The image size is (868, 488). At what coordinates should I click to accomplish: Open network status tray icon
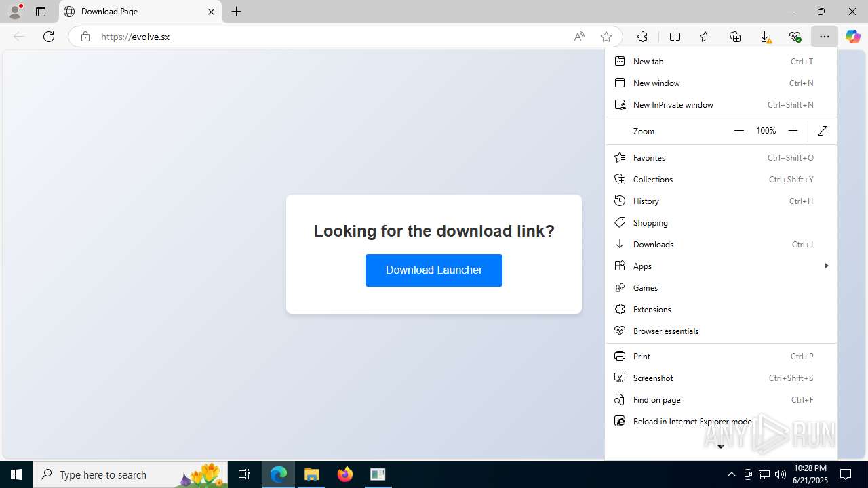tap(764, 474)
